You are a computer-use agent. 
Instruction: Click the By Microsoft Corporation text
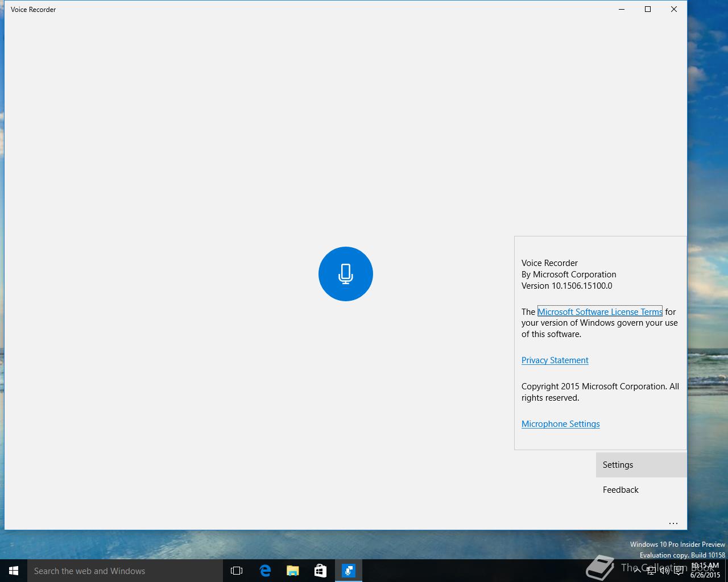pos(569,275)
